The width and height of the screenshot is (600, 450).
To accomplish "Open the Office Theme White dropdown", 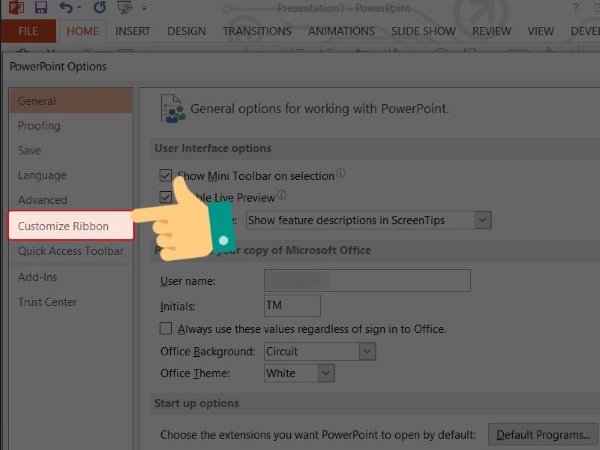I will 326,373.
